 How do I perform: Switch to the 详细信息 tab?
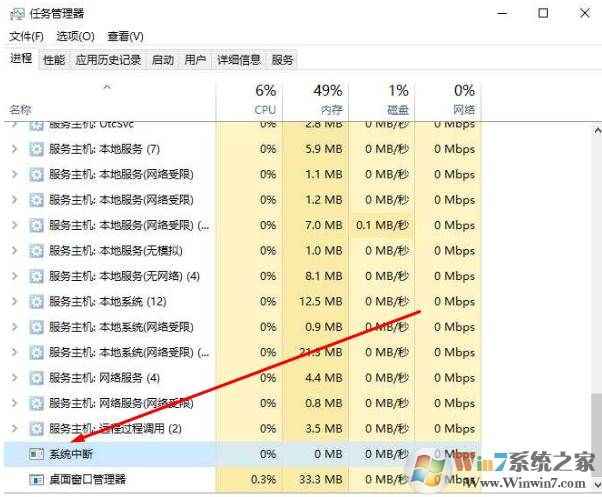(x=239, y=60)
